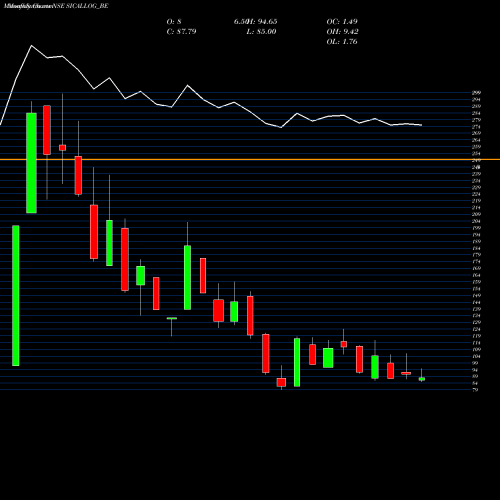Click the high value 'H: 94.65'
This screenshot has height=500, width=500.
click(x=262, y=22)
